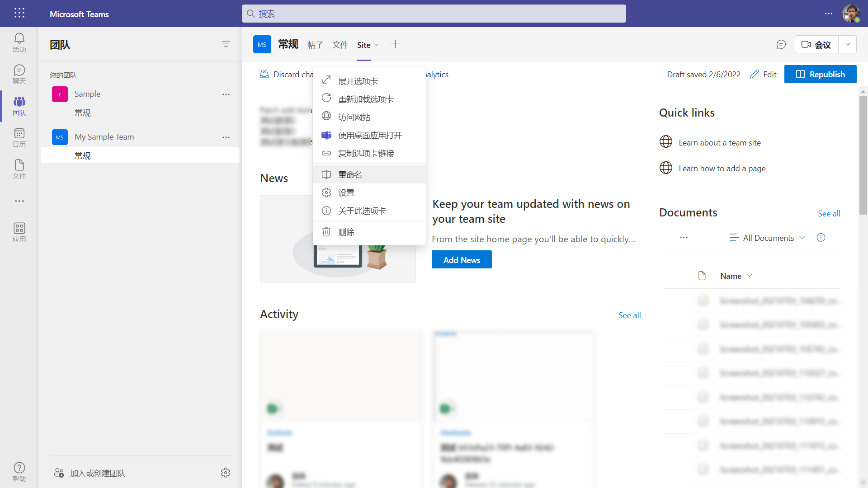868x488 pixels.
Task: Open manage teams gear icon
Action: click(226, 473)
